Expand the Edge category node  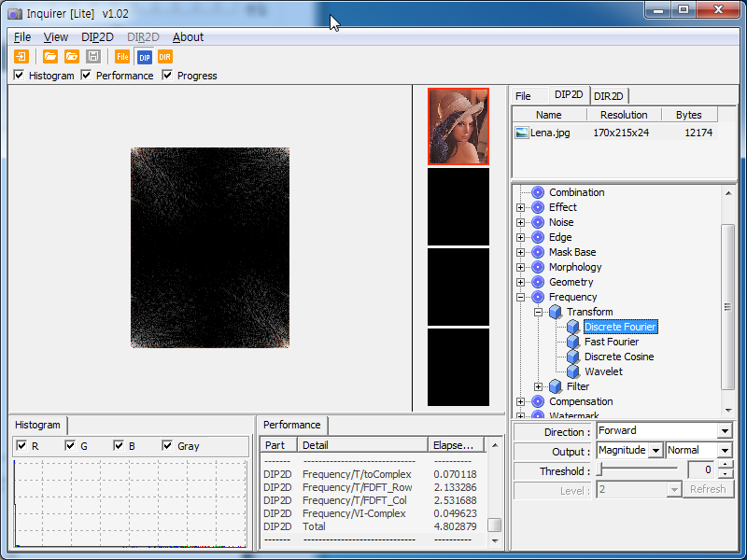[521, 237]
